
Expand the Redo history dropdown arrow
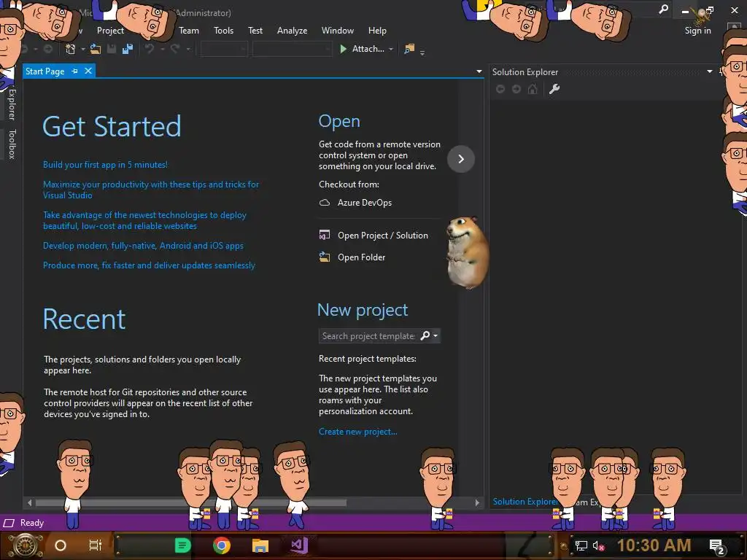[x=187, y=49]
